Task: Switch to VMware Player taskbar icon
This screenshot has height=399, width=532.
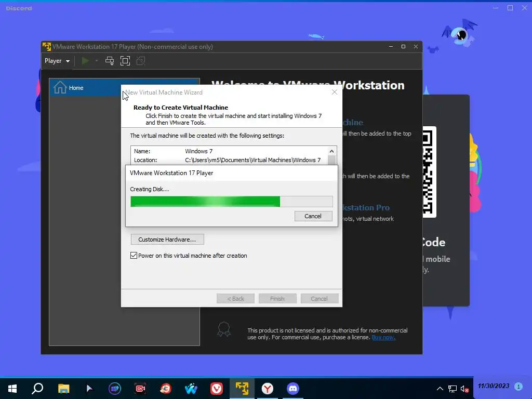Action: (242, 388)
